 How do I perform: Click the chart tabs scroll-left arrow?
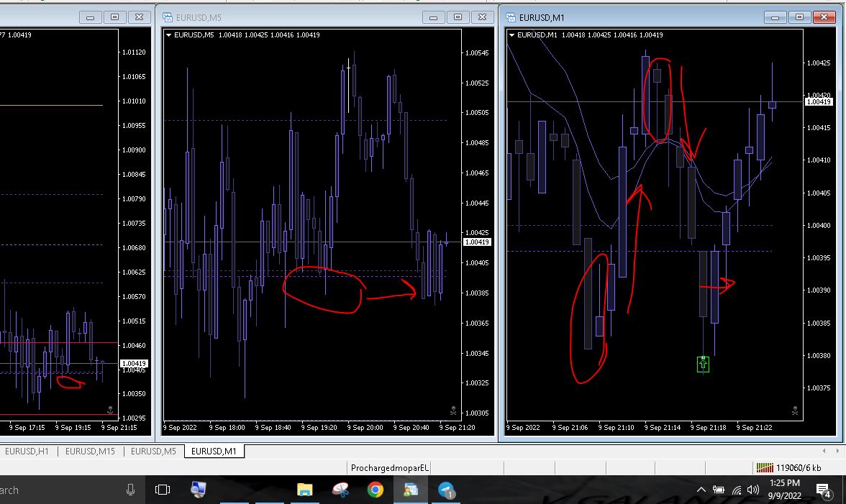[x=824, y=451]
